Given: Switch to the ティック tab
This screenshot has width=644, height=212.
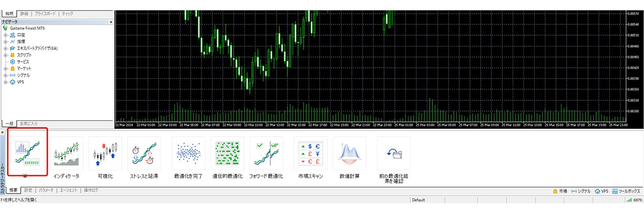Looking at the screenshot, I should pos(68,14).
